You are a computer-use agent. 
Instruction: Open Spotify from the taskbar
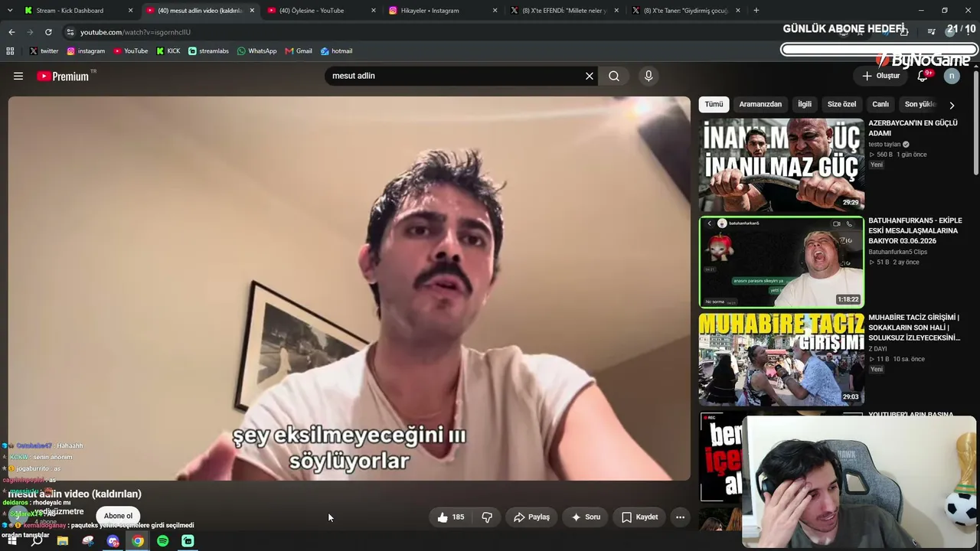click(x=163, y=541)
